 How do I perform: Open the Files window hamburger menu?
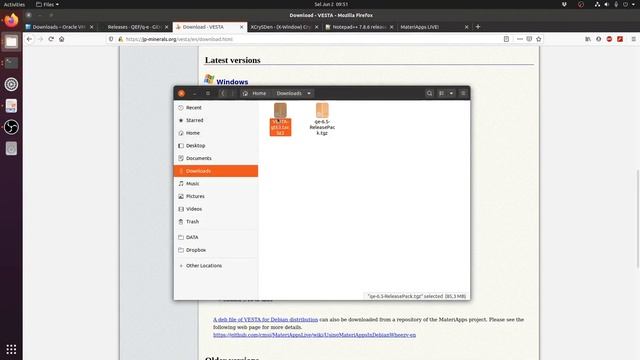coord(463,93)
